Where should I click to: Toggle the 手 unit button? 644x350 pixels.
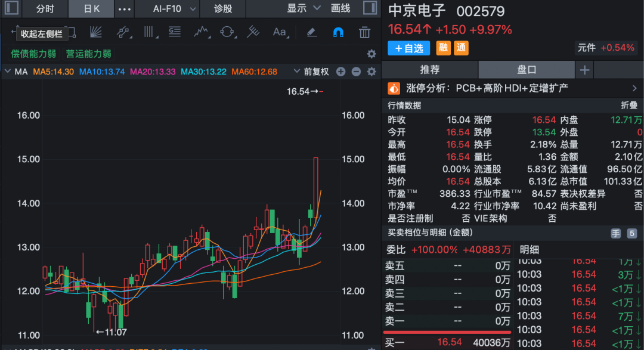point(615,233)
